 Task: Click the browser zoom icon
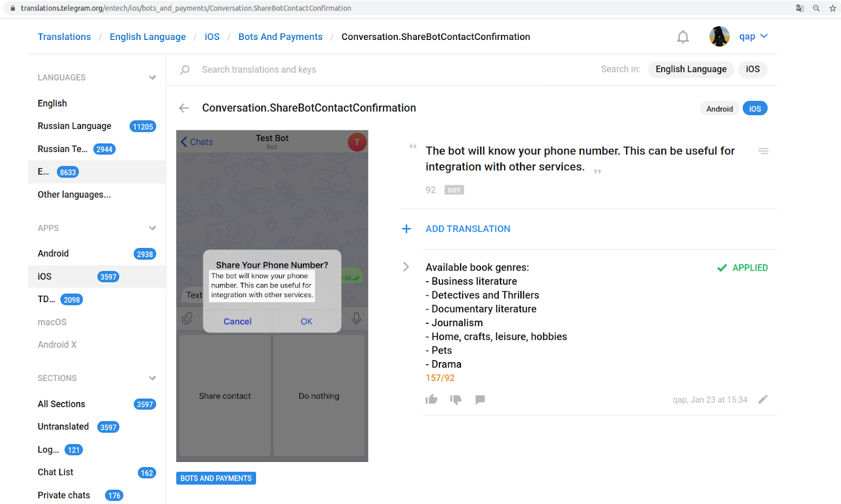[816, 8]
